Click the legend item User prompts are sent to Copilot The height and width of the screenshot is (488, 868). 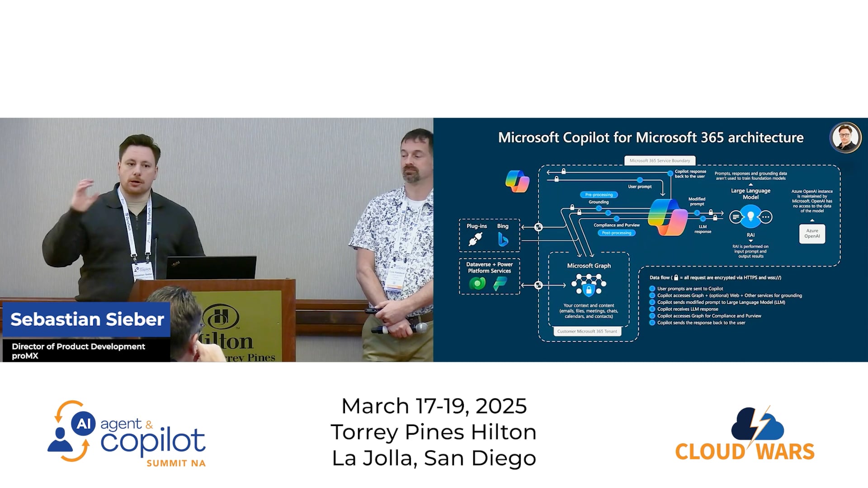coord(690,289)
